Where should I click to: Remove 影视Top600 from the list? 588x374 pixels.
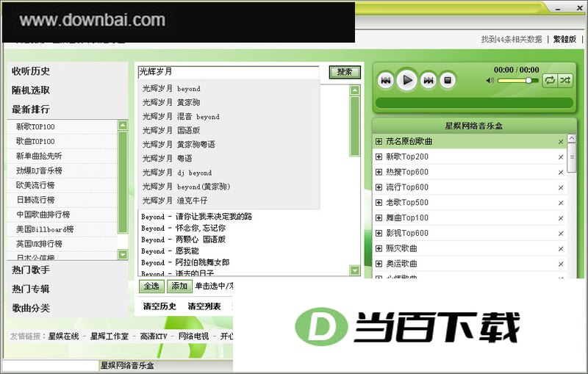click(x=561, y=234)
